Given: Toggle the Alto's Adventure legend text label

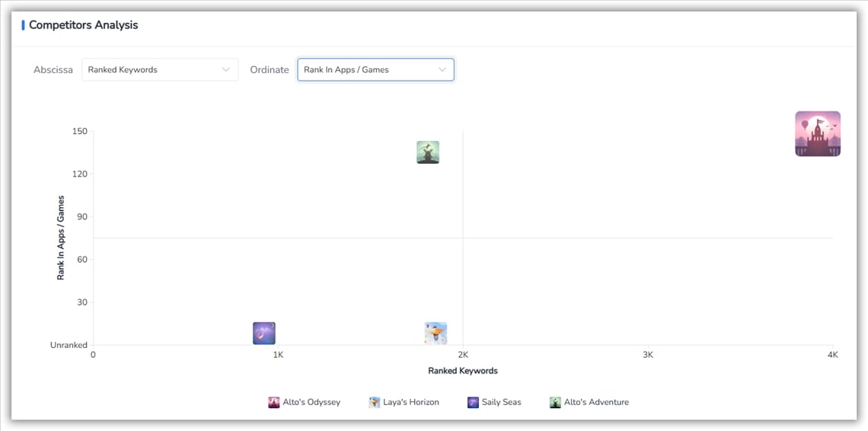Looking at the screenshot, I should click(x=596, y=402).
